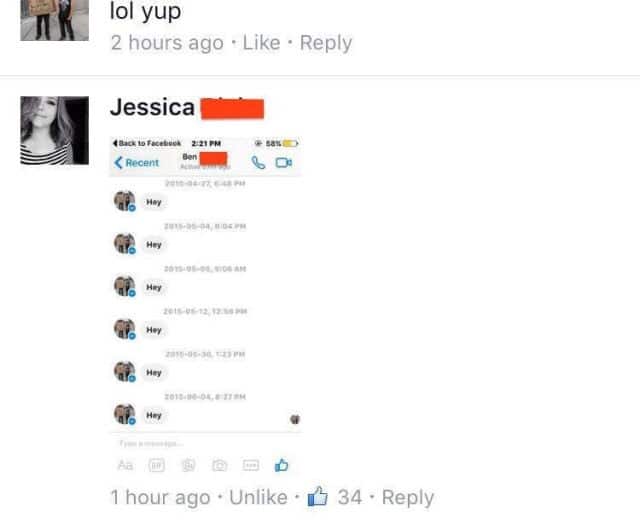Like the 'lol yup' comment

tap(262, 43)
